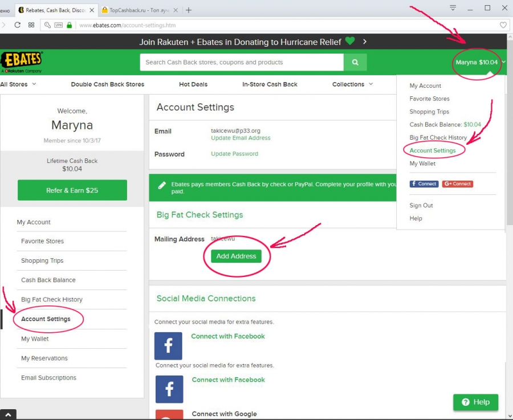Click the Refer & Earn $25 button
Screen dimensions: 513x420
point(72,190)
